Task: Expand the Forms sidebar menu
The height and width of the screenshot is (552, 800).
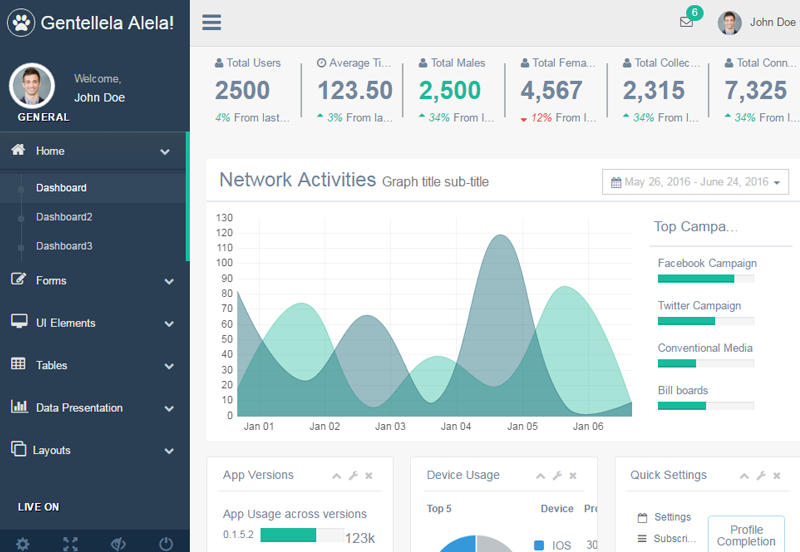Action: (93, 281)
